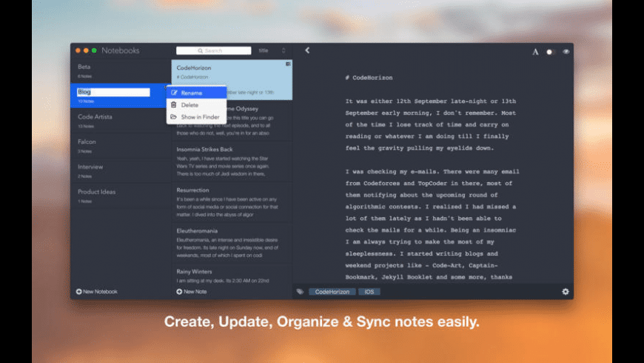Choose Delete from the context menu

tap(196, 105)
